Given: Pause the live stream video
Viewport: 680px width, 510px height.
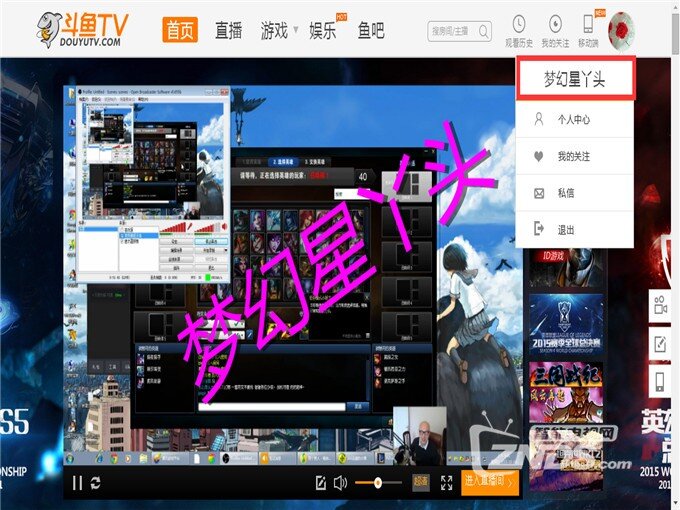Looking at the screenshot, I should (77, 483).
